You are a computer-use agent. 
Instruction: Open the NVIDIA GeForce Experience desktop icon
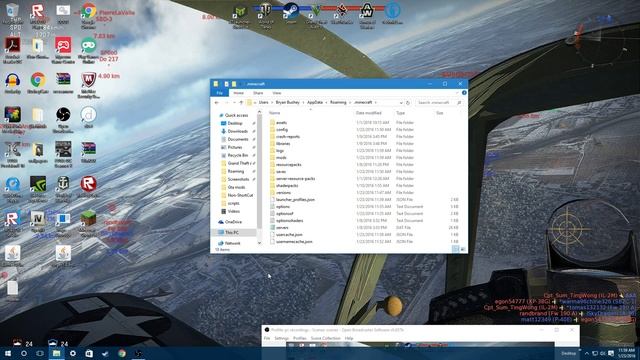pos(38,189)
